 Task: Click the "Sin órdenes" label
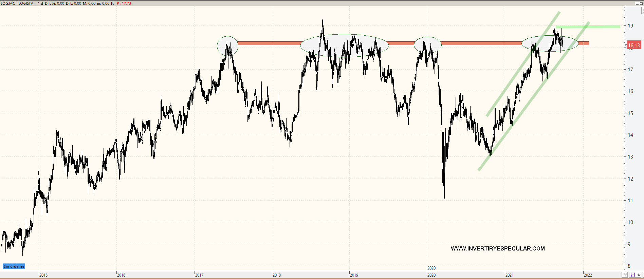pos(14,266)
